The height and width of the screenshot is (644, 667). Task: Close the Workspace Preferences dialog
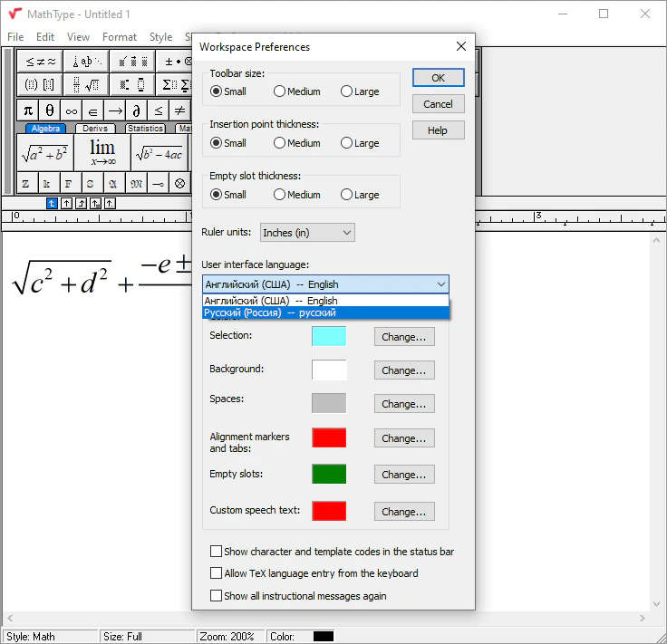tap(460, 46)
